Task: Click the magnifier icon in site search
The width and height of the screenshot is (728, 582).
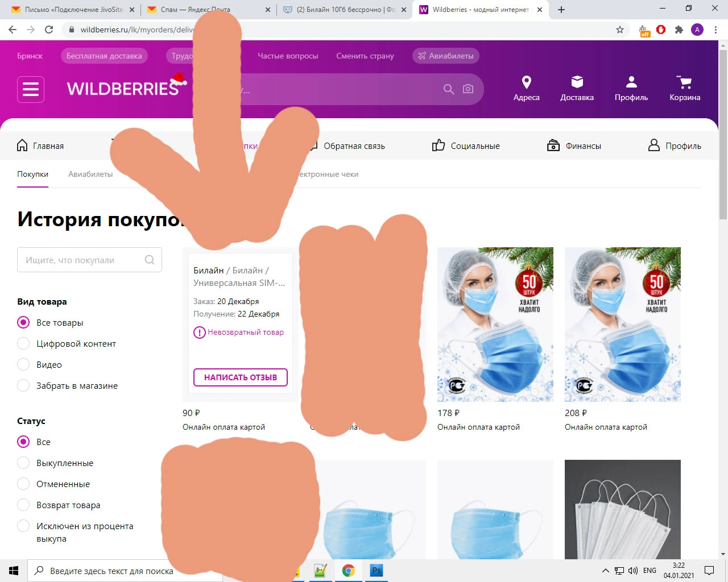Action: tap(449, 89)
